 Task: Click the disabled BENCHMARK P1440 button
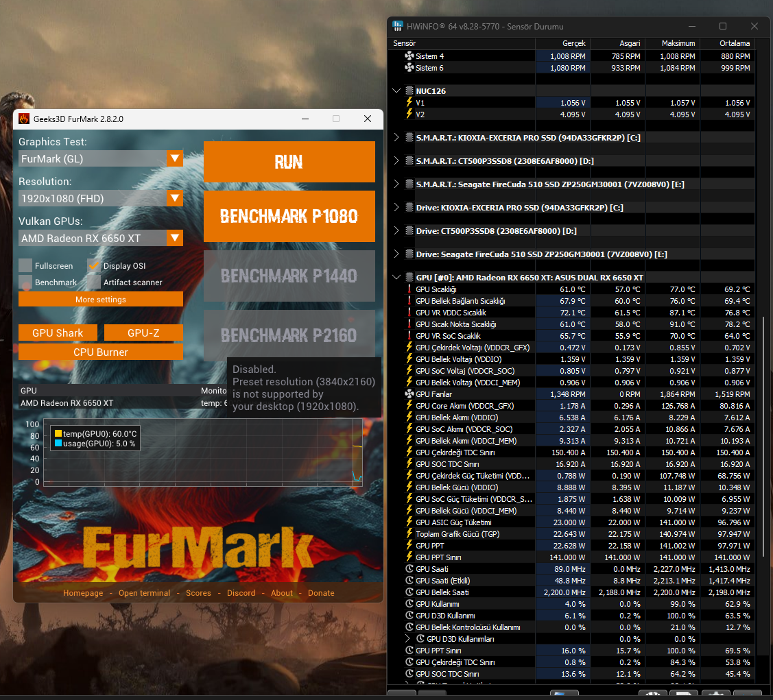pos(289,276)
